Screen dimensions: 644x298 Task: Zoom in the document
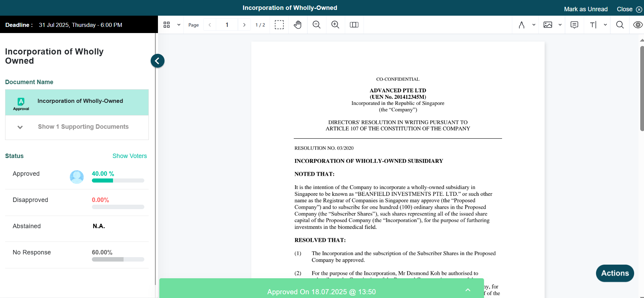[x=335, y=25]
